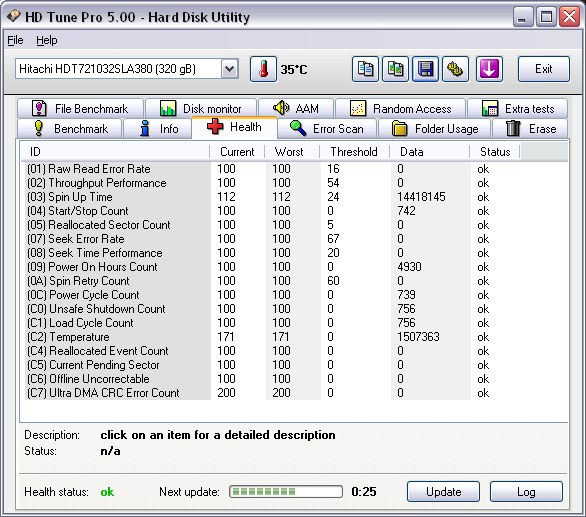Click the data value 739
This screenshot has height=517, width=586.
406,295
